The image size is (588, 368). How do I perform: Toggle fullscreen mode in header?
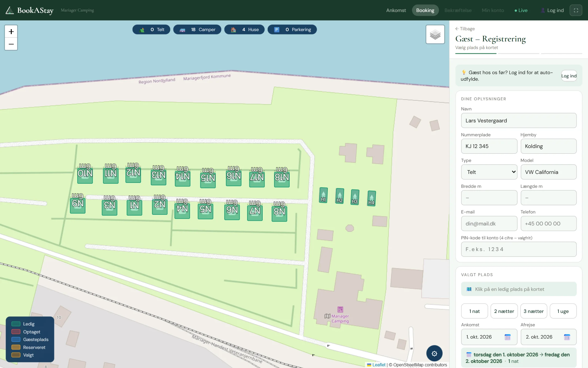pos(576,10)
